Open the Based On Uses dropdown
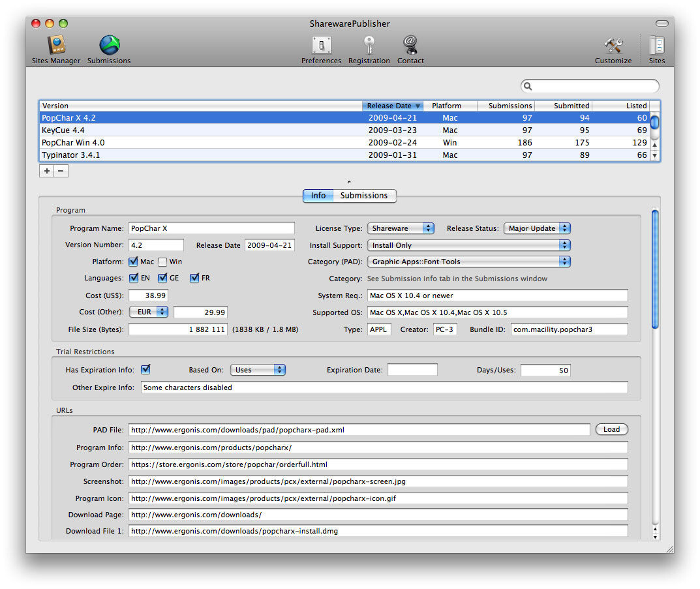 click(258, 370)
